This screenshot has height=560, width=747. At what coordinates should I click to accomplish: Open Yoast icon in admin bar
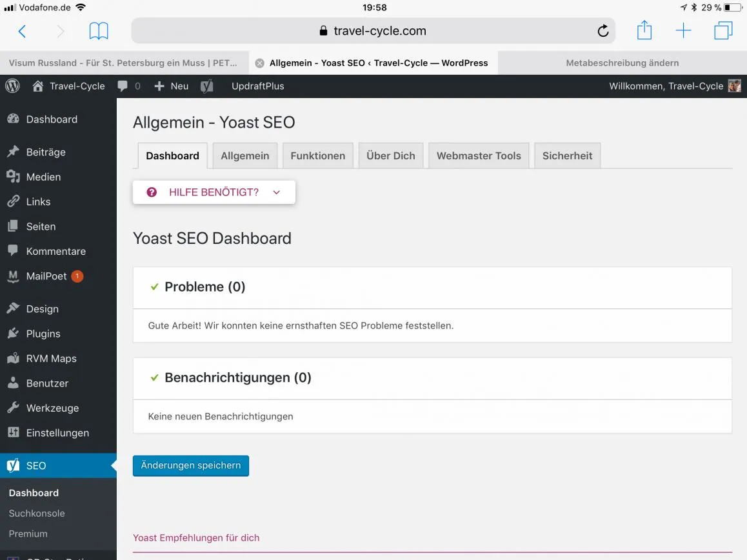tap(207, 86)
